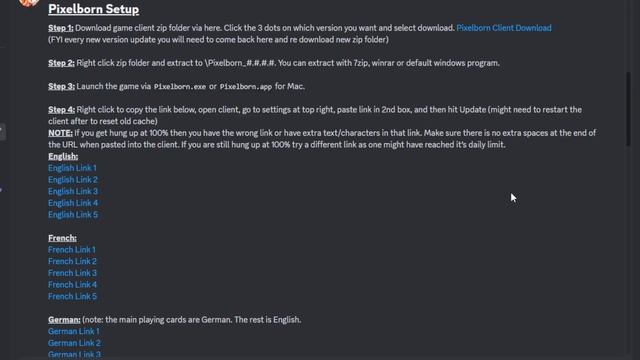640x360 pixels.
Task: Open English Link 5
Action: 73,215
